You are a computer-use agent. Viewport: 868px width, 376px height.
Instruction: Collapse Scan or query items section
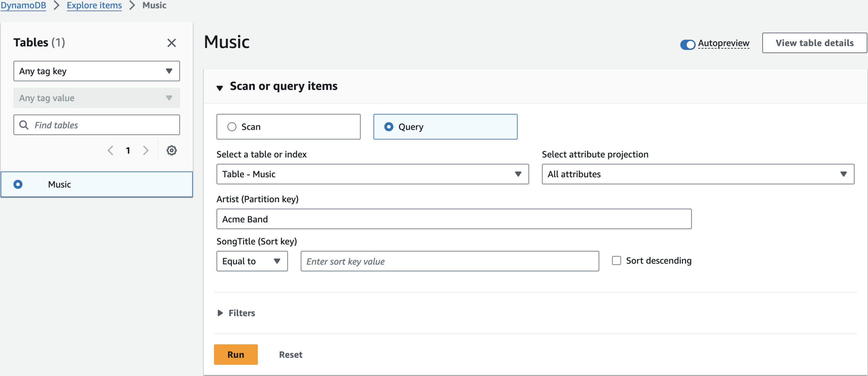tap(219, 87)
